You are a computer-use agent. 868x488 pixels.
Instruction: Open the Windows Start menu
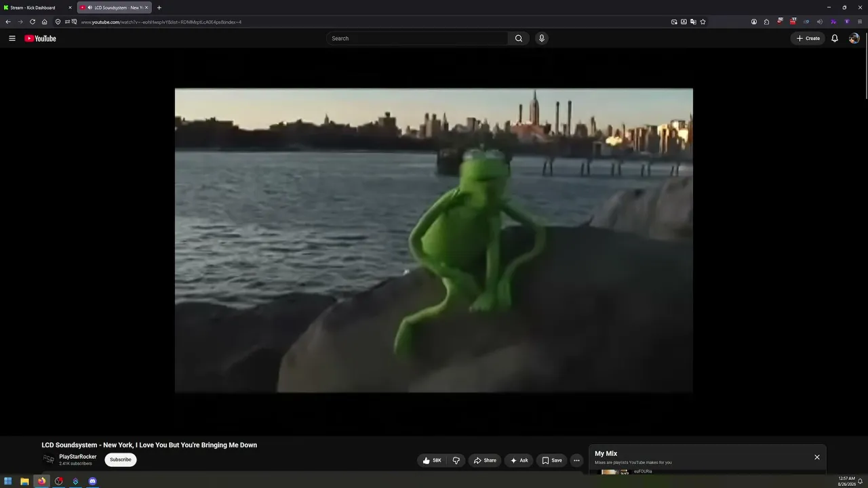click(8, 481)
